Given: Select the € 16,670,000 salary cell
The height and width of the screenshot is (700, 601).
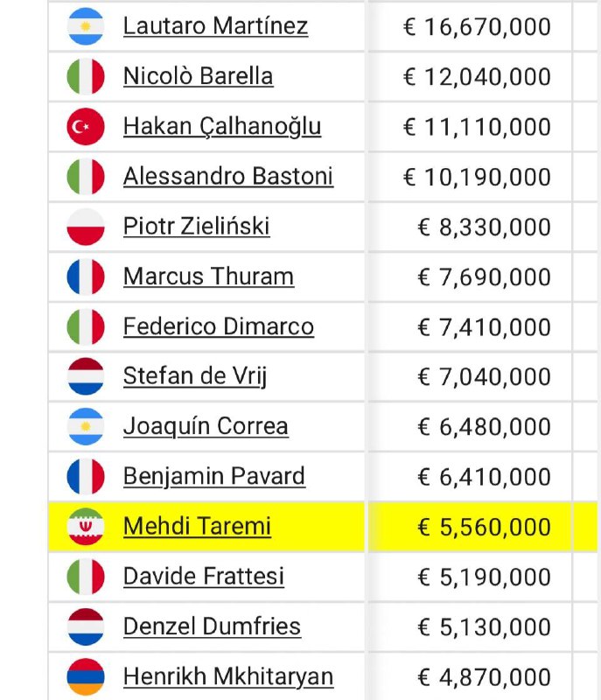Looking at the screenshot, I should [x=471, y=26].
